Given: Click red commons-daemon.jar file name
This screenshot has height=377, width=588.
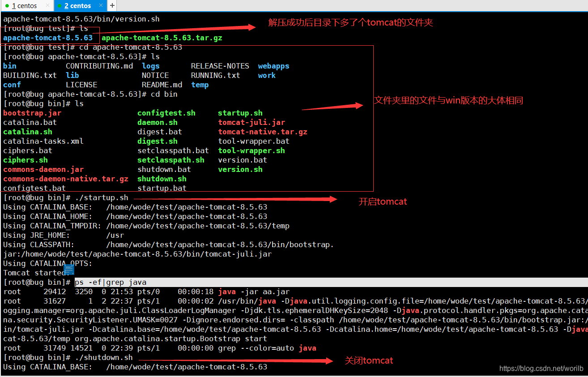Looking at the screenshot, I should [43, 169].
